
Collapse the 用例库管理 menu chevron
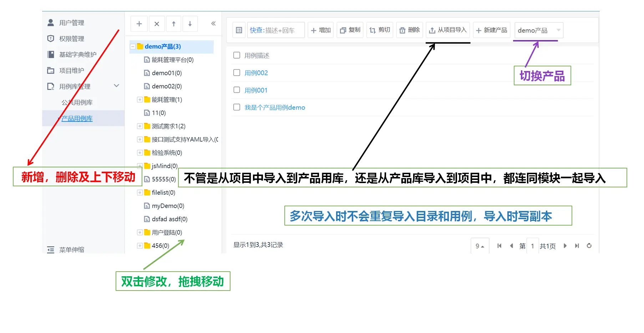coord(116,86)
